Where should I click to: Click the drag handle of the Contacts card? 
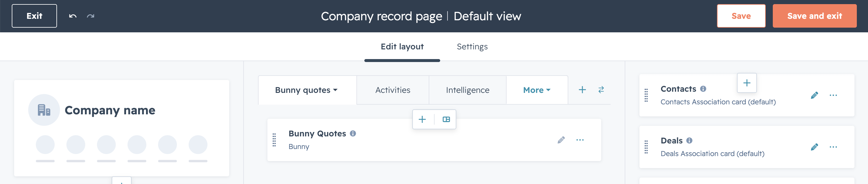pyautogui.click(x=646, y=95)
